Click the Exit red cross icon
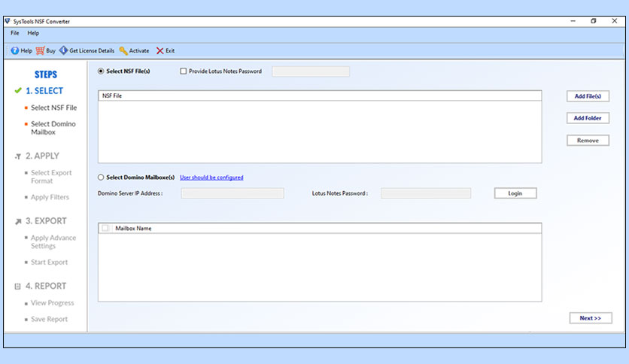This screenshot has height=364, width=629. click(160, 50)
